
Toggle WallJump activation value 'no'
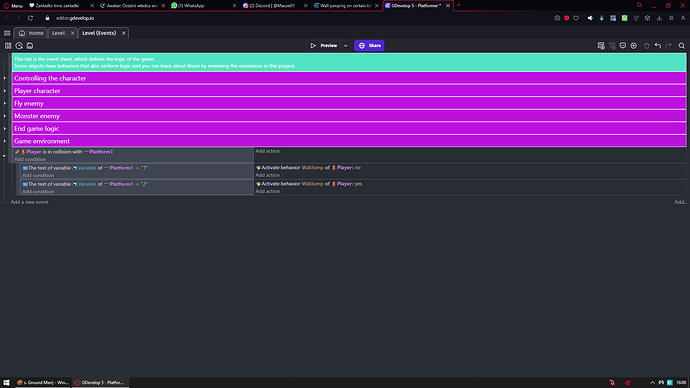pos(358,168)
